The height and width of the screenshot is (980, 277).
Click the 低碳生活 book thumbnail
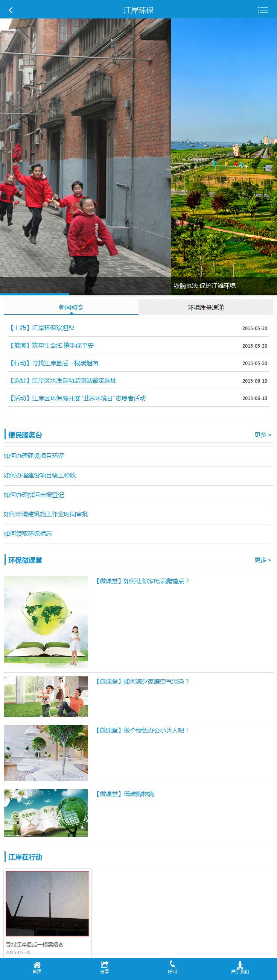point(46,813)
